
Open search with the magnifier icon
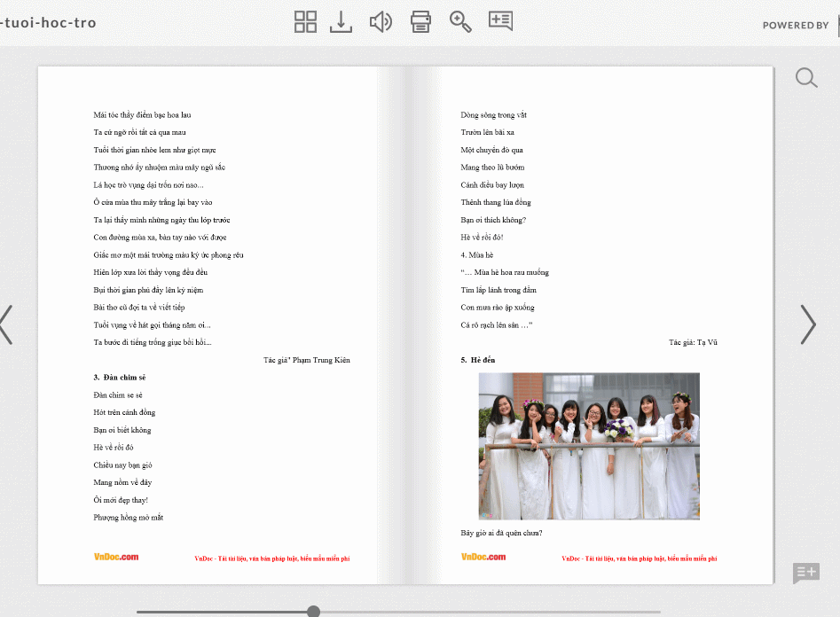[x=806, y=78]
